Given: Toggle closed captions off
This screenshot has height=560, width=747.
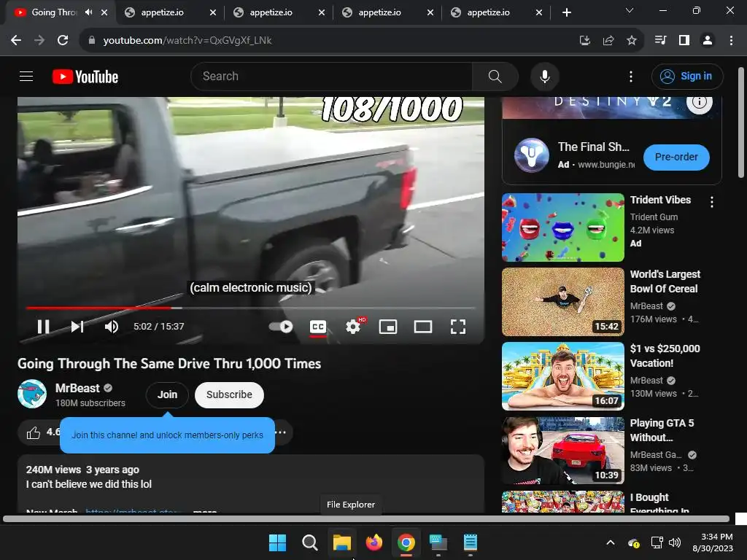Looking at the screenshot, I should tap(318, 327).
